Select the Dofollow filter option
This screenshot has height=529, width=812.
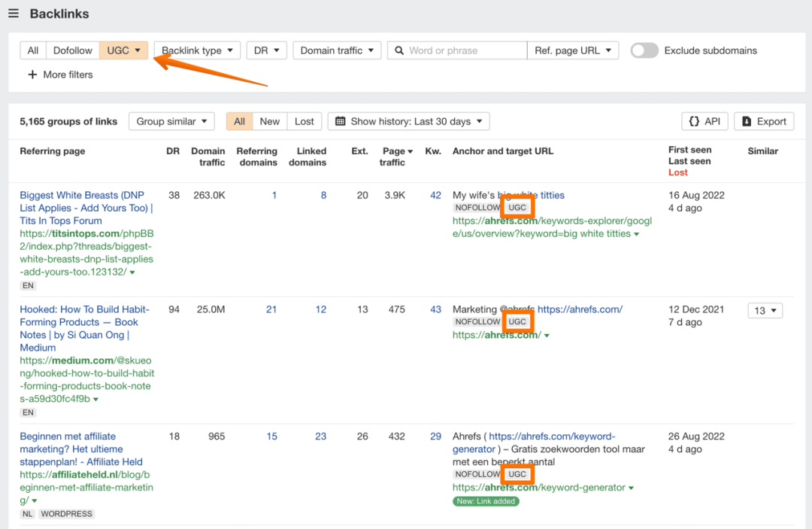tap(72, 50)
